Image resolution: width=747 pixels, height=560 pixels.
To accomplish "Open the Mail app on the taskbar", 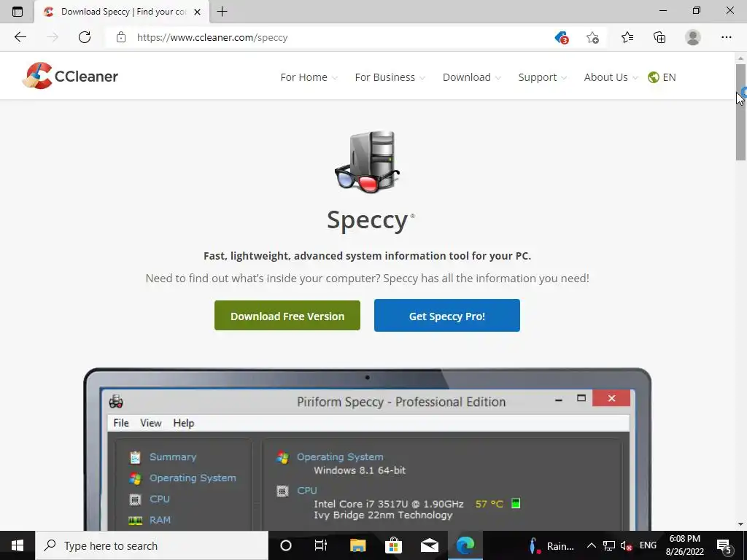I will click(429, 545).
